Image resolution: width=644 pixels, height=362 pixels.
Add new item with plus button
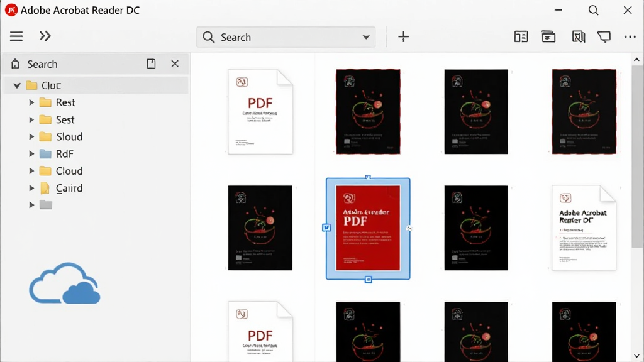pos(403,36)
